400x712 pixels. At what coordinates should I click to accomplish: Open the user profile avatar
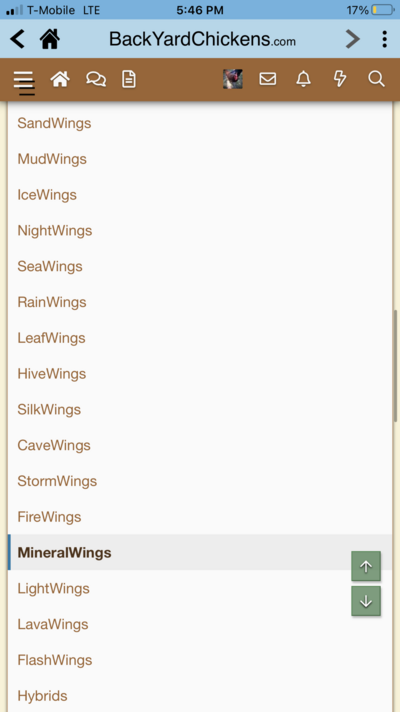coord(232,79)
